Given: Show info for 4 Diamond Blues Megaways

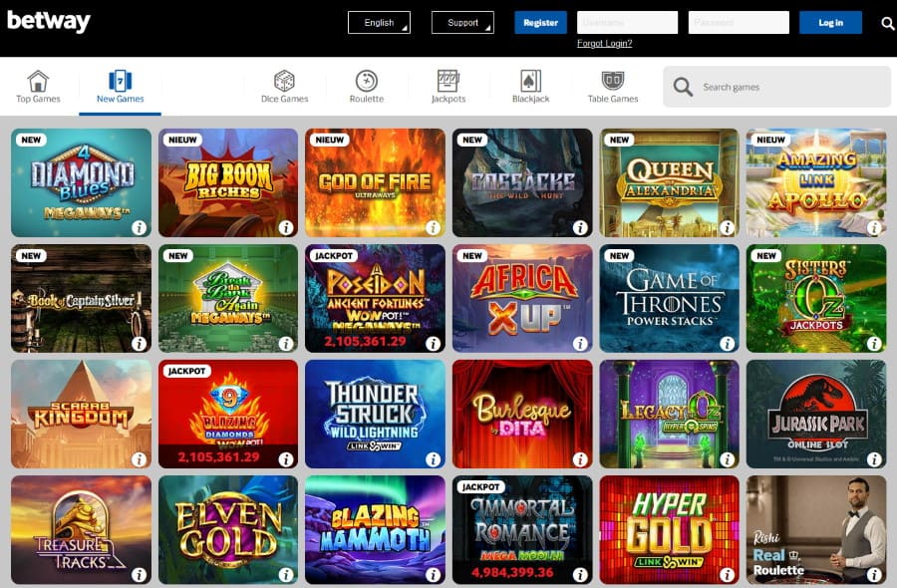Looking at the screenshot, I should click(x=139, y=227).
